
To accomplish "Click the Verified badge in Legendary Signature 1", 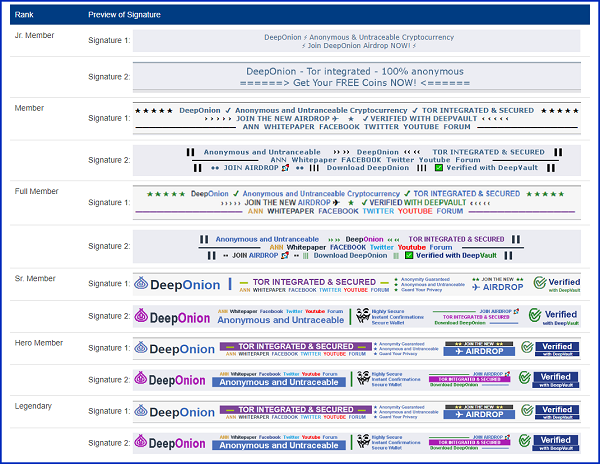I will (x=557, y=412).
